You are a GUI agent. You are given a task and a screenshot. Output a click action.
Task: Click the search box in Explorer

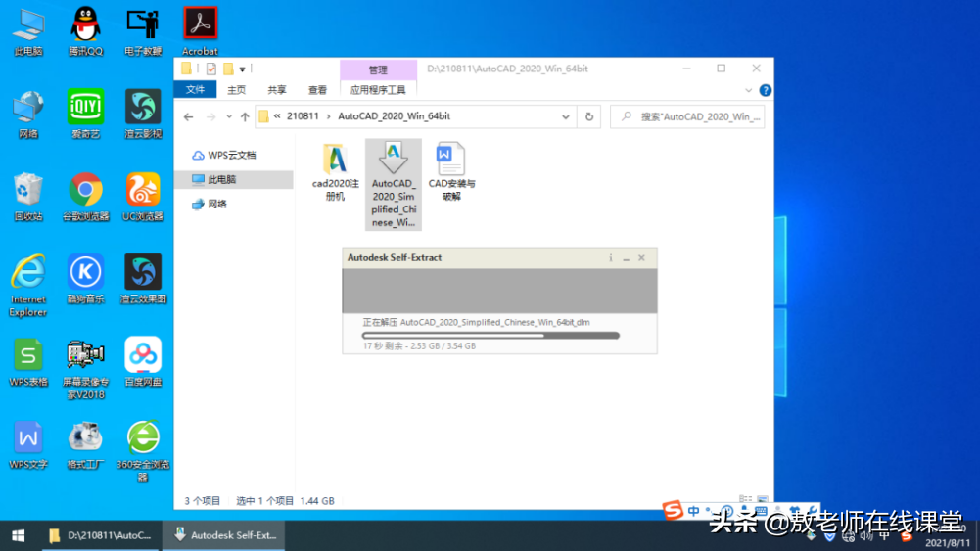coord(687,116)
